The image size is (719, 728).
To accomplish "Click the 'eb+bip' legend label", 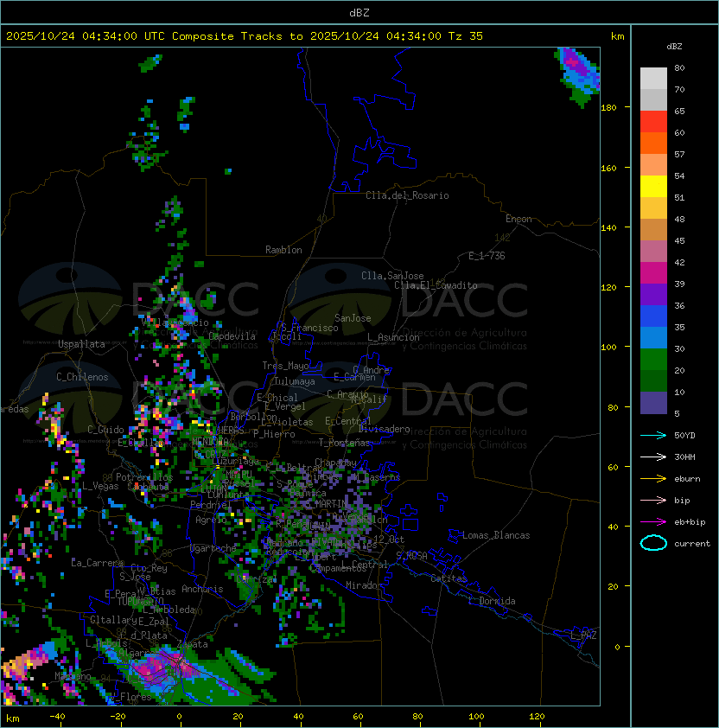I will pyautogui.click(x=690, y=522).
